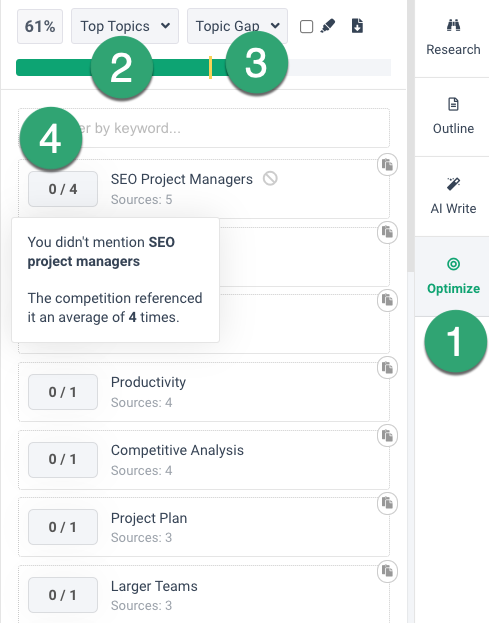Image resolution: width=489 pixels, height=623 pixels.
Task: Click copy icon on Larger Teams card
Action: (387, 571)
